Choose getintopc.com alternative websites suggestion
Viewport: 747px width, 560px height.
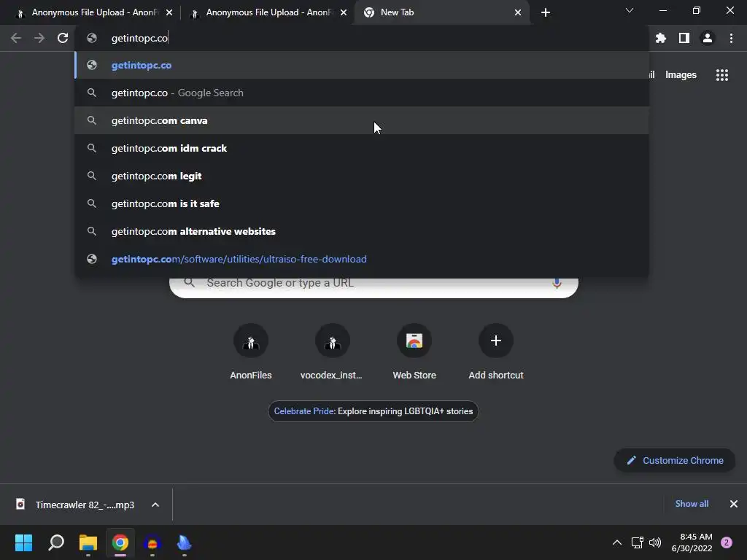(x=362, y=231)
